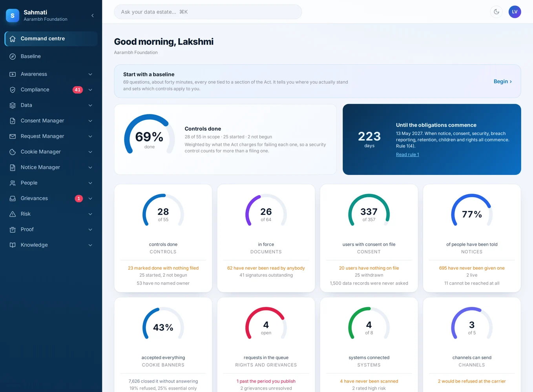Open the Documents card 26 of 64
Viewport: 533px width, 392px height.
[x=266, y=238]
